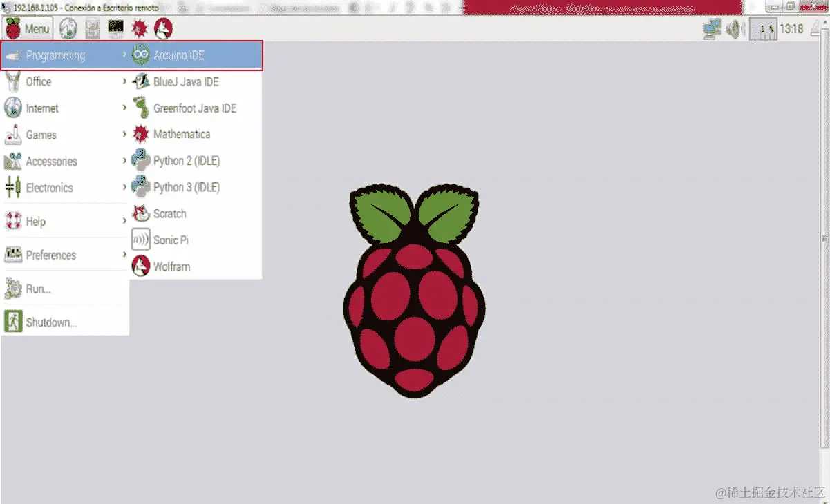Open the File Manager icon in panel
The height and width of the screenshot is (504, 830).
click(x=92, y=29)
